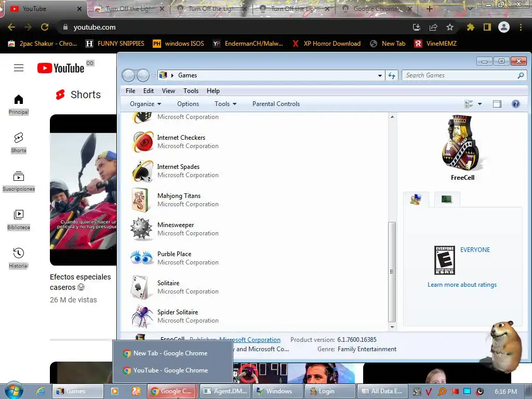Click the EVERYONE rating link
The height and width of the screenshot is (399, 532).
[x=475, y=250]
